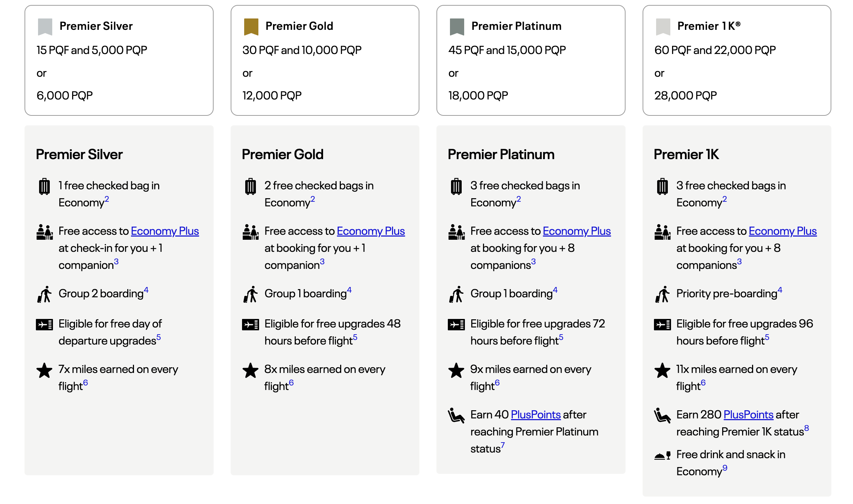Click the star miles icon under Premier Silver
This screenshot has height=504, width=853.
pos(44,370)
